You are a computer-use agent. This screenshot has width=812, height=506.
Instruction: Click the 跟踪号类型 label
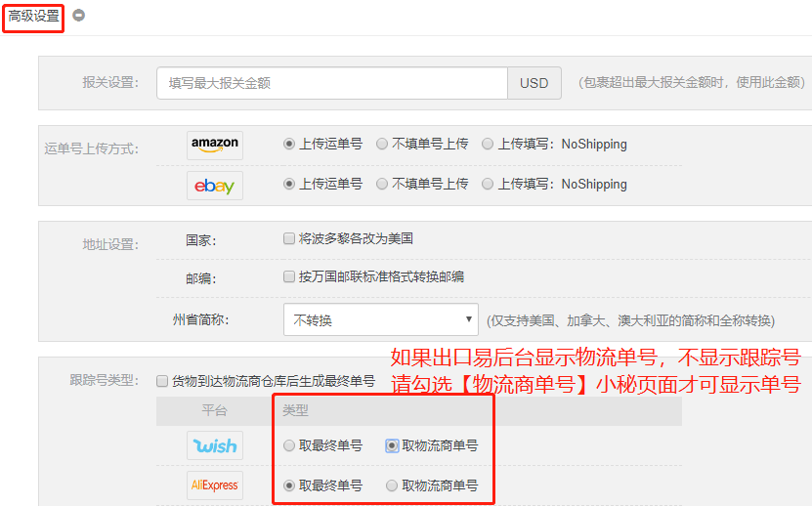105,381
